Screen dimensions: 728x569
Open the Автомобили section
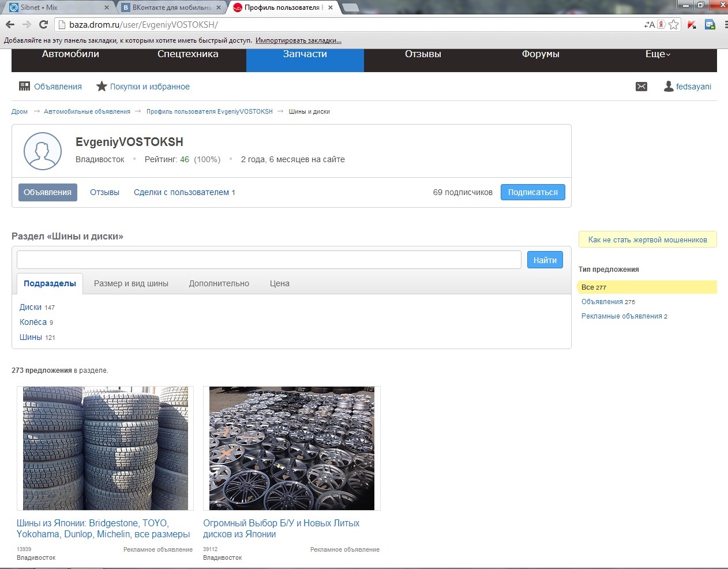(70, 54)
